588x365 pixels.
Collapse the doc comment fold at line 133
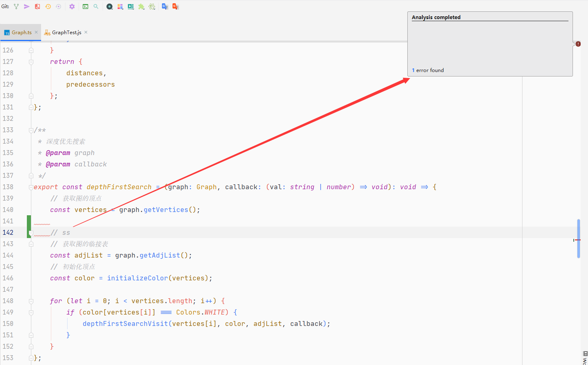(x=31, y=130)
